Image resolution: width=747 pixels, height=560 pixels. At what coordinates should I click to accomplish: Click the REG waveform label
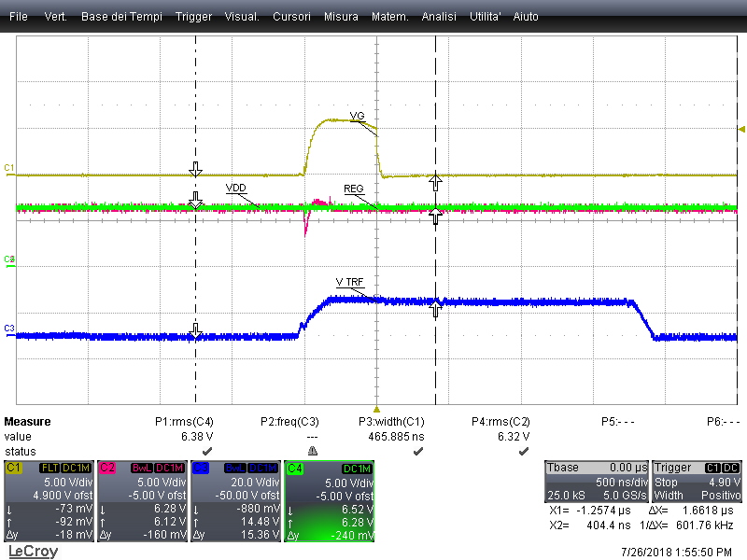click(354, 189)
